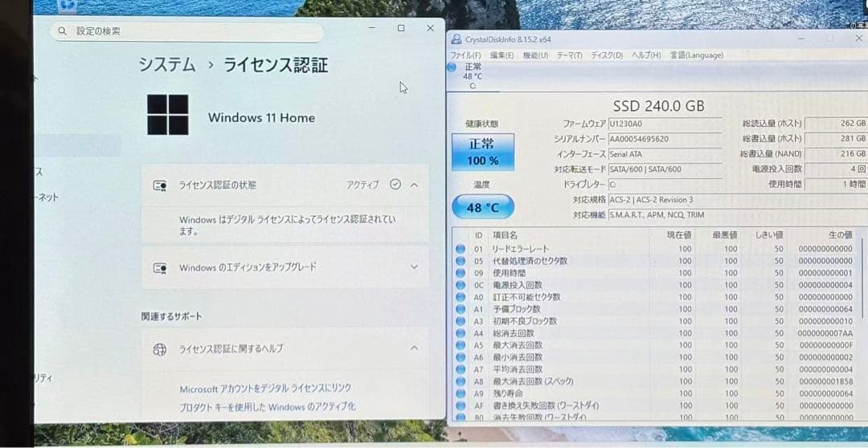Click the status dot for ID A0

461,297
